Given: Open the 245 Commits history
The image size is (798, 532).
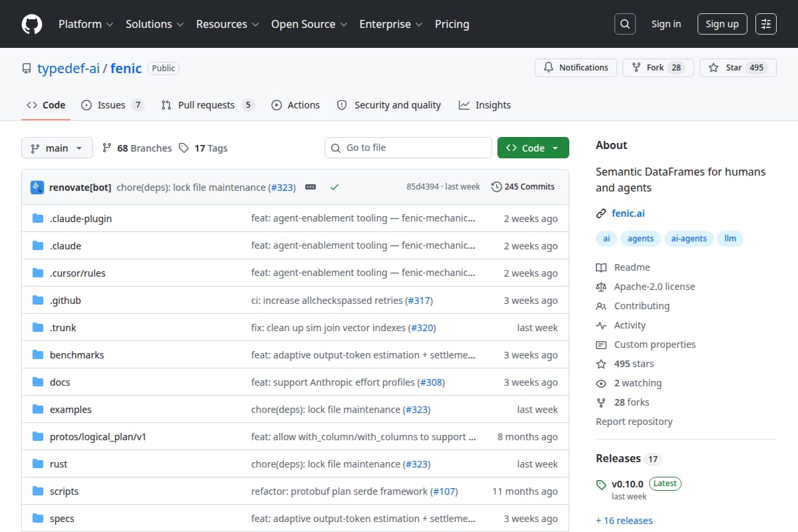Looking at the screenshot, I should (x=523, y=187).
